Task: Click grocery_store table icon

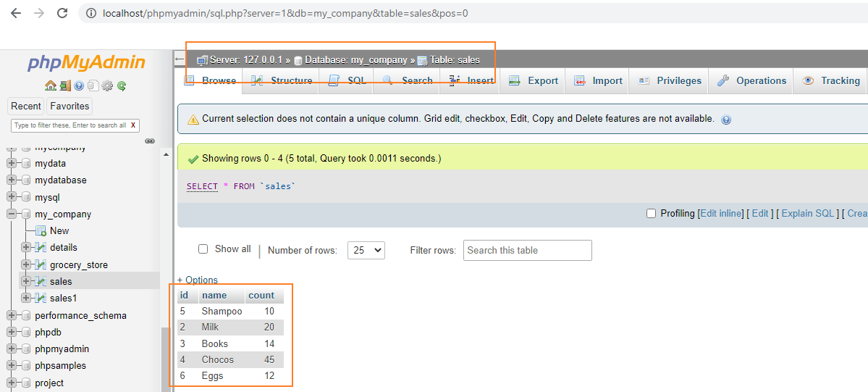Action: [40, 264]
